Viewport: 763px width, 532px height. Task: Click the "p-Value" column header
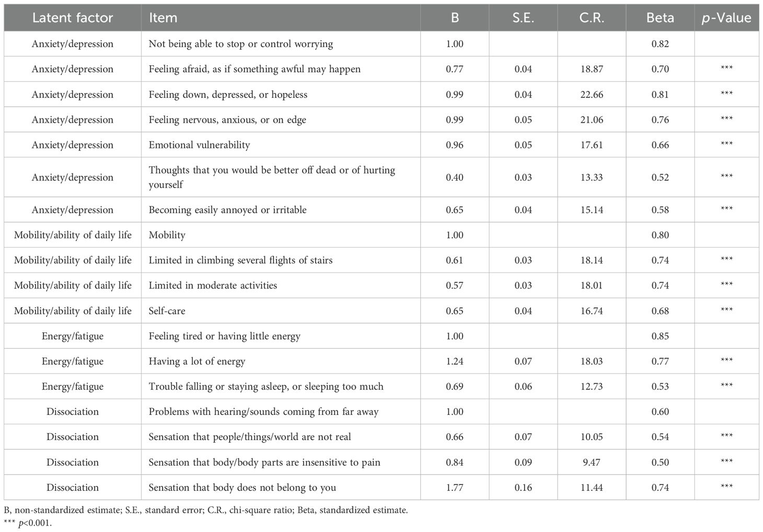pyautogui.click(x=726, y=18)
